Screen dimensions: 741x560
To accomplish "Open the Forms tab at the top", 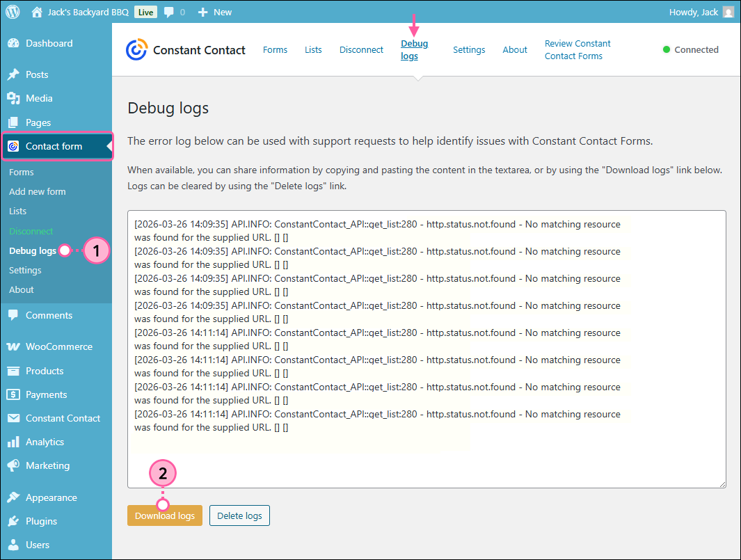I will pos(275,49).
